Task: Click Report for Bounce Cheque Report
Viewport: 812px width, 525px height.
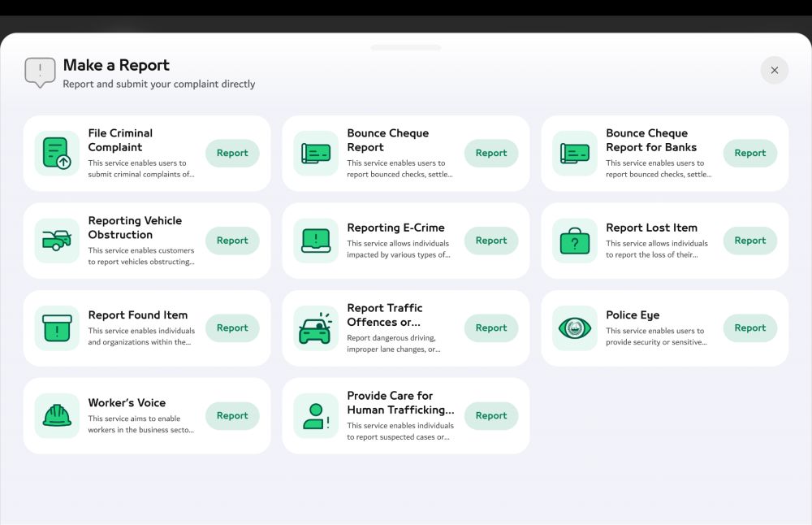Action: click(x=491, y=153)
